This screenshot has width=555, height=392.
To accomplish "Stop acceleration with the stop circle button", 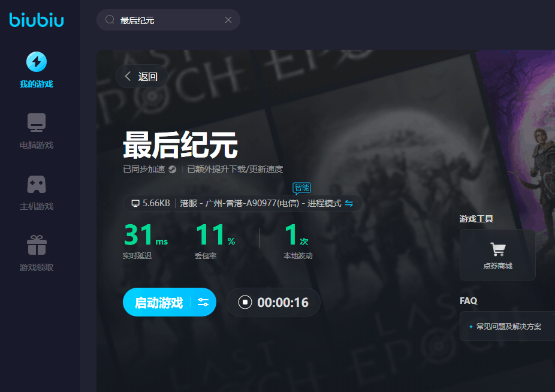I will [x=245, y=302].
